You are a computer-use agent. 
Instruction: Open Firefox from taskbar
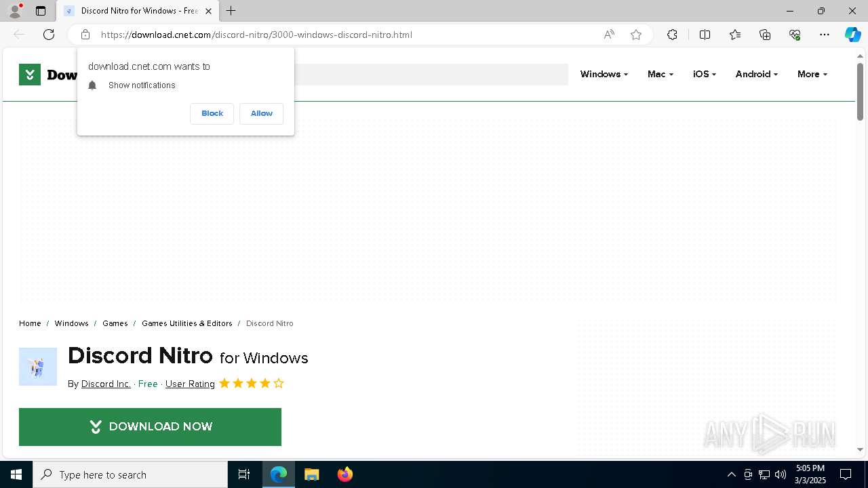[x=345, y=474]
